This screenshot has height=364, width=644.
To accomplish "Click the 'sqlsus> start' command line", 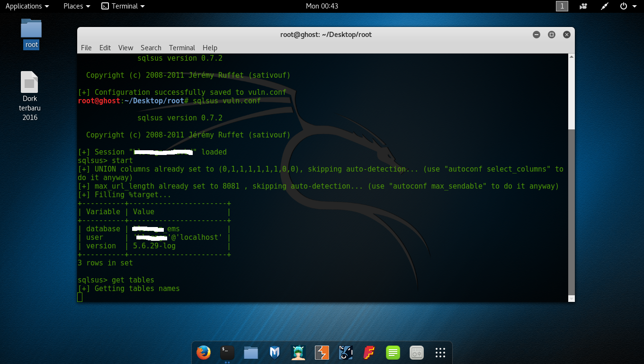I will pyautogui.click(x=106, y=161).
